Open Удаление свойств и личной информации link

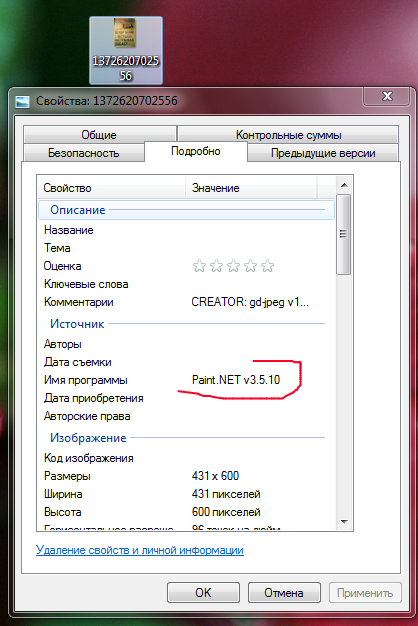(x=140, y=550)
